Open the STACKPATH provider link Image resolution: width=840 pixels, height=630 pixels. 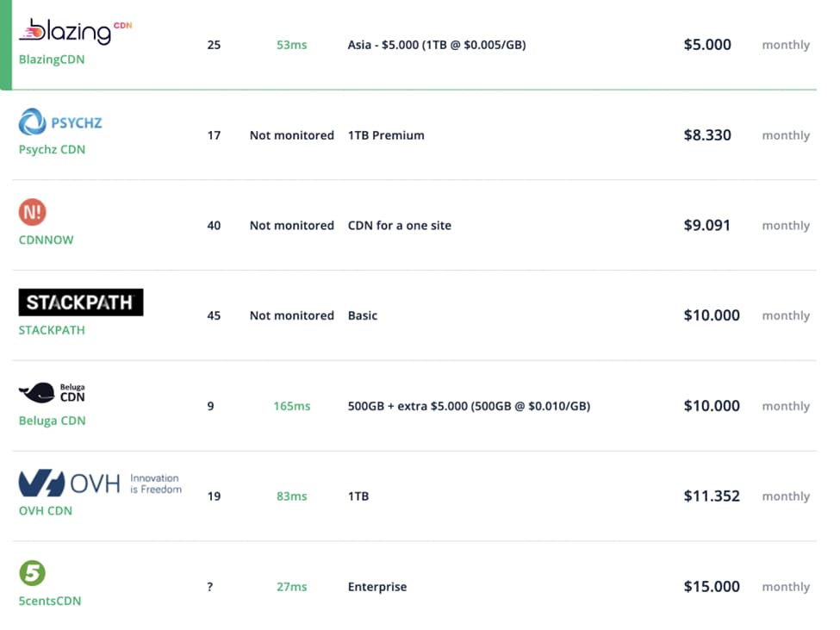pyautogui.click(x=51, y=330)
